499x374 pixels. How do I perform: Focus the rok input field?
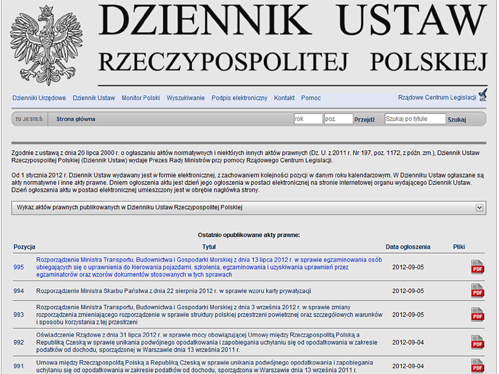coord(308,119)
